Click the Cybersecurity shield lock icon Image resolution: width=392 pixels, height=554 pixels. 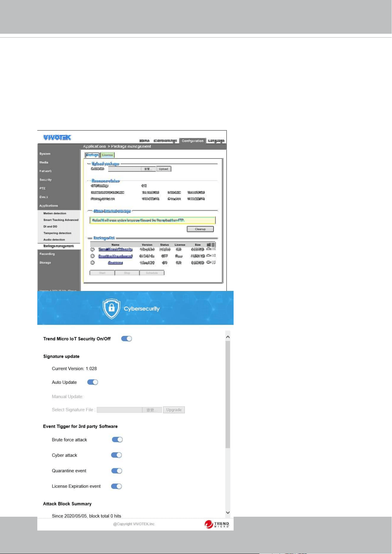(x=111, y=309)
